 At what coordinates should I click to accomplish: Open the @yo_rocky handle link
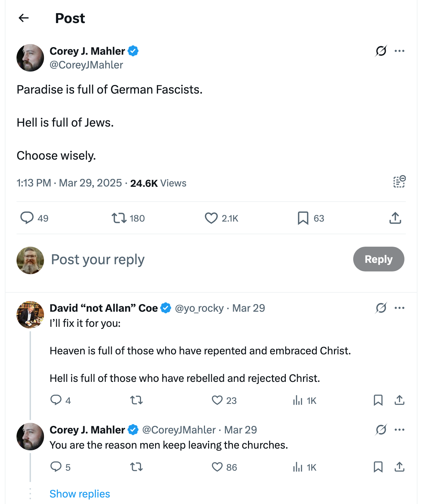[199, 308]
